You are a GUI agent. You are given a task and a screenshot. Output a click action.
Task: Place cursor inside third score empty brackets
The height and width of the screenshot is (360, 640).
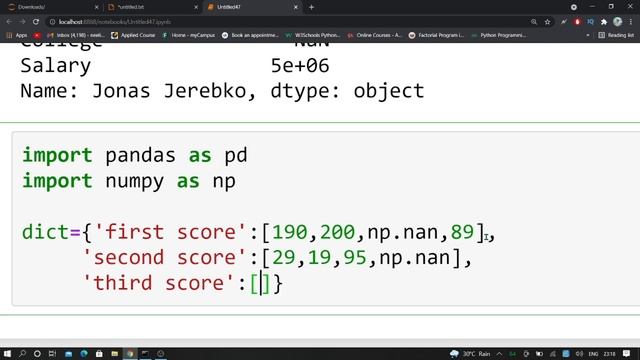[260, 284]
